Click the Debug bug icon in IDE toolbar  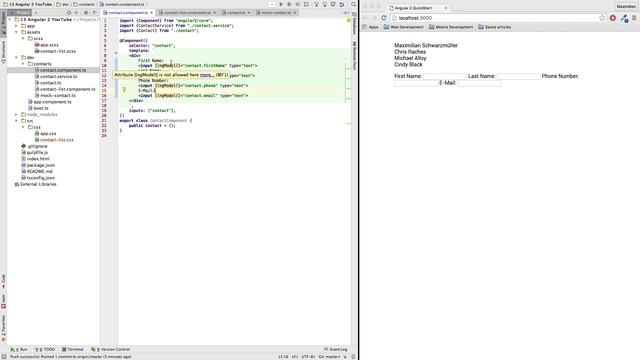289,4
